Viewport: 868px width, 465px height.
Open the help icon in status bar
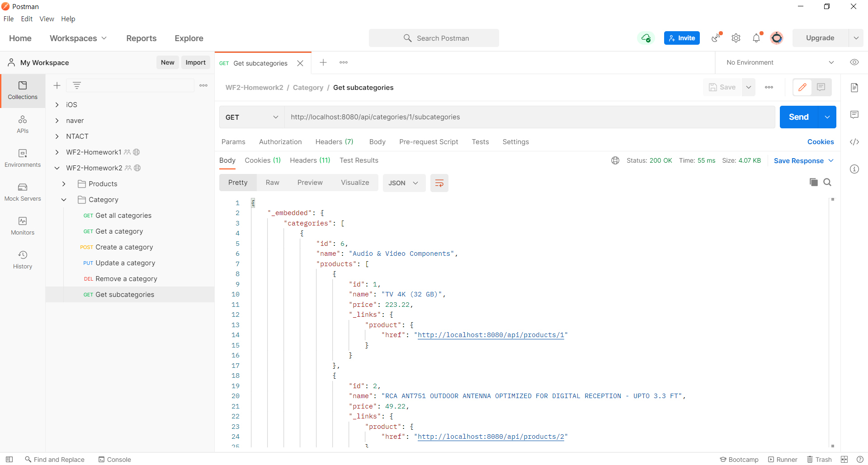pos(860,459)
